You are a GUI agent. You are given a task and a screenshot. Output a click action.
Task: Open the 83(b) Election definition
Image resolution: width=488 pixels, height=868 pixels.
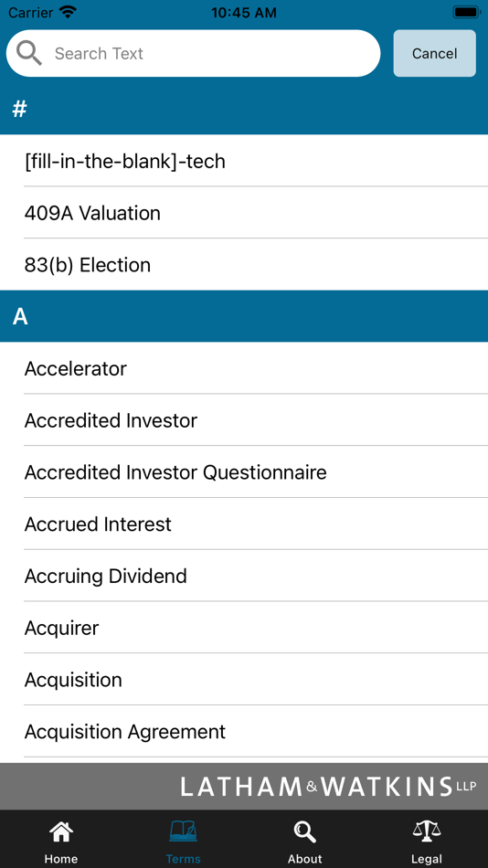(244, 265)
